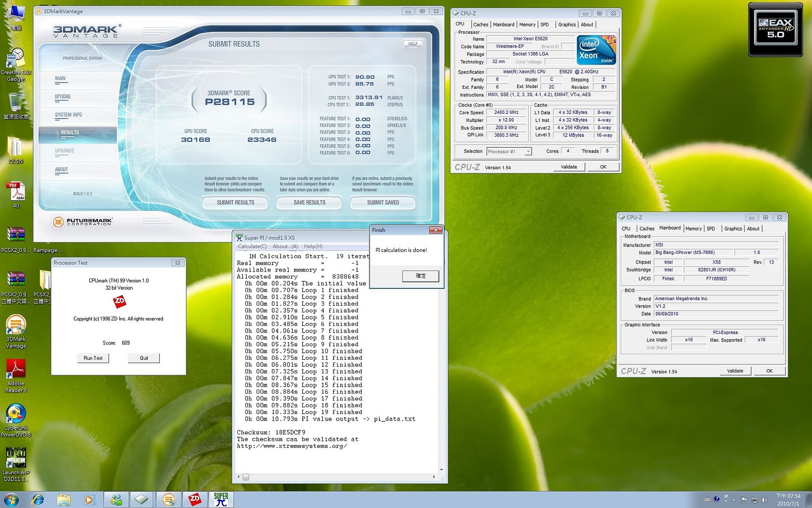
Task: Select the Launch AvP D3D11 desktop shortcut
Action: 16,464
